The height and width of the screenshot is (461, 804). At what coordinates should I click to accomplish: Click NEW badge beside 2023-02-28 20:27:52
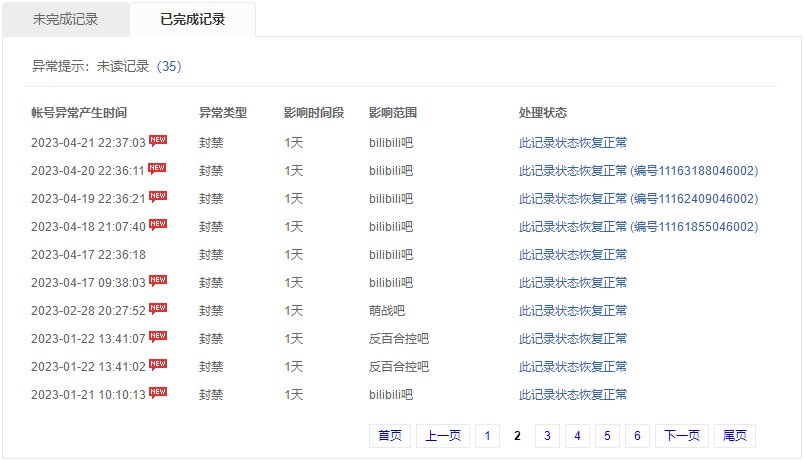coord(158,309)
